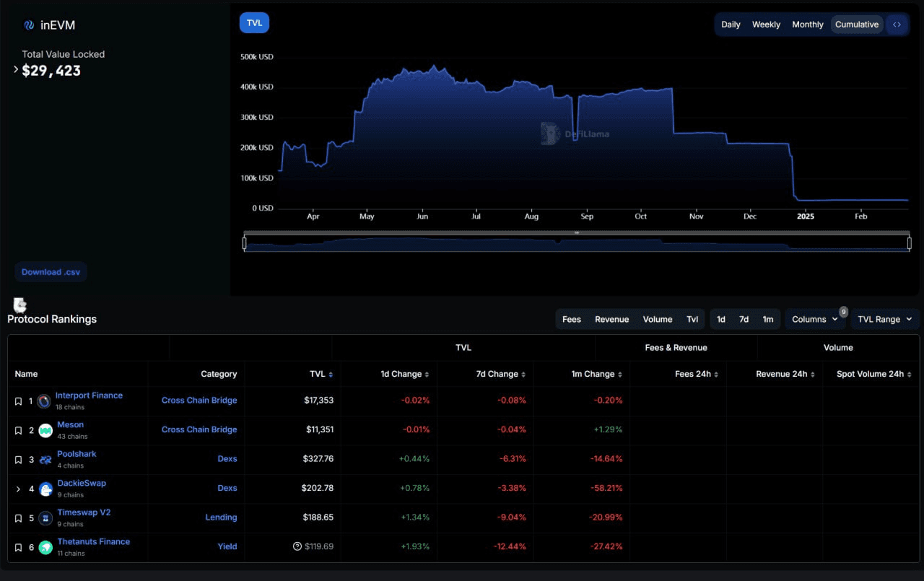Viewport: 924px width, 581px height.
Task: Open the Interport Finance protocol link
Action: click(89, 396)
